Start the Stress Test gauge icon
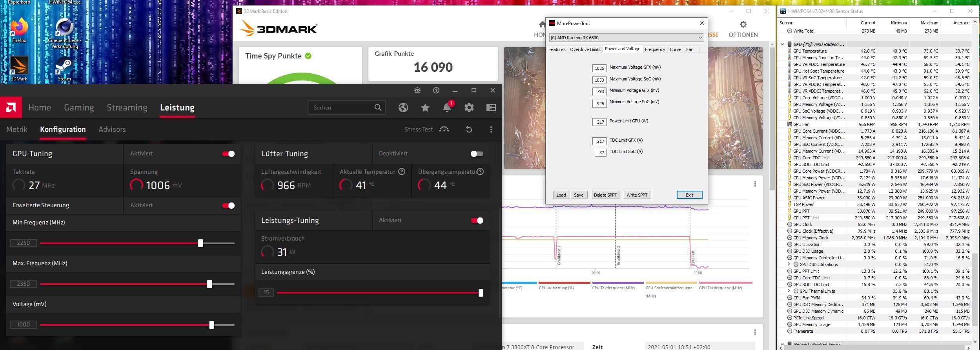Image resolution: width=980 pixels, height=350 pixels. 444,129
